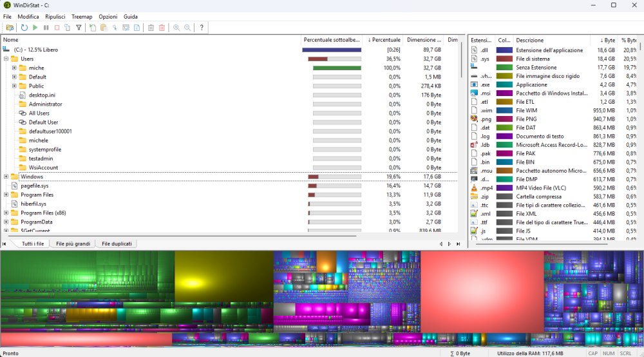Click the zoom out magnifier icon

coord(187,28)
